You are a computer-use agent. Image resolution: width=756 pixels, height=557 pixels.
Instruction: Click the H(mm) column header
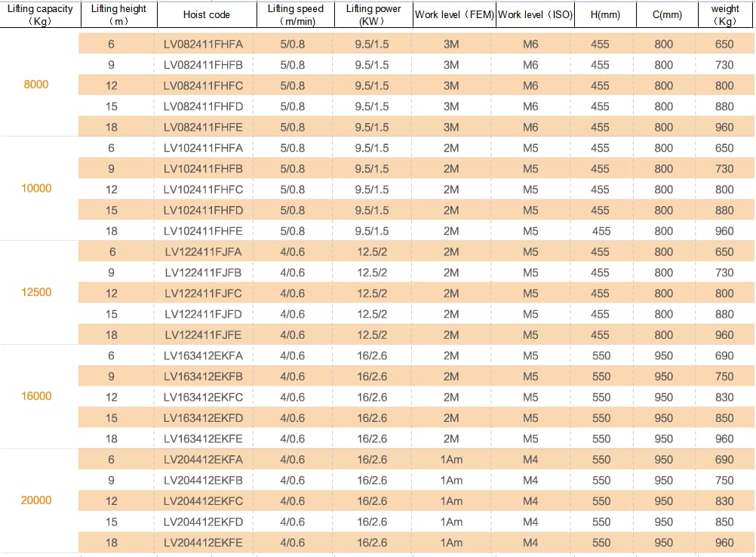600,14
